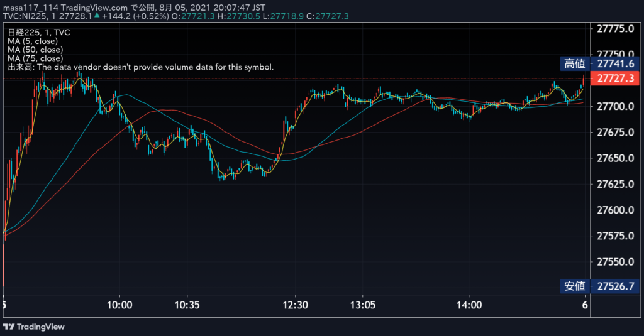Click the TradingView logo at bottom left
This screenshot has height=336, width=644.
34,327
